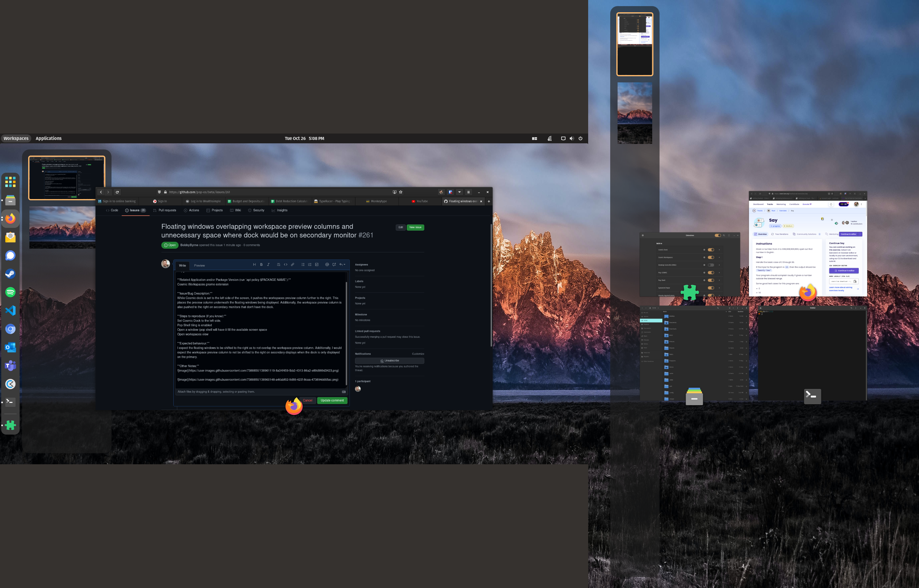Screen dimensions: 919x588
Task: Insert numbered list in comment editor
Action: coord(310,265)
